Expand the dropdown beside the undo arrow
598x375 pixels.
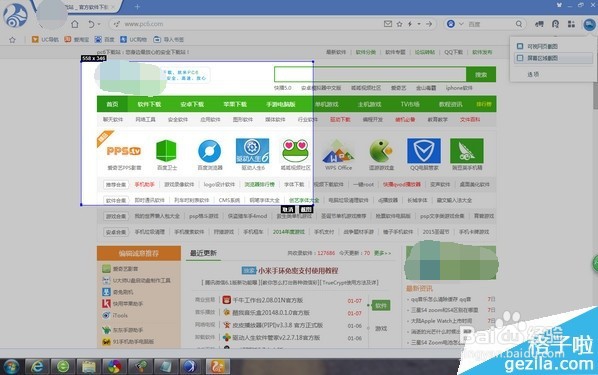(x=99, y=24)
